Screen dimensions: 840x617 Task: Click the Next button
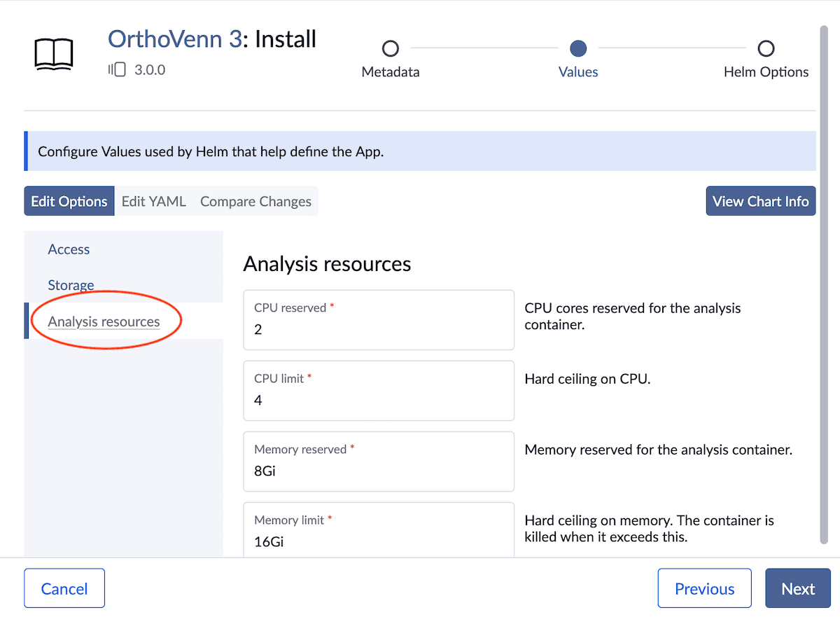tap(798, 588)
